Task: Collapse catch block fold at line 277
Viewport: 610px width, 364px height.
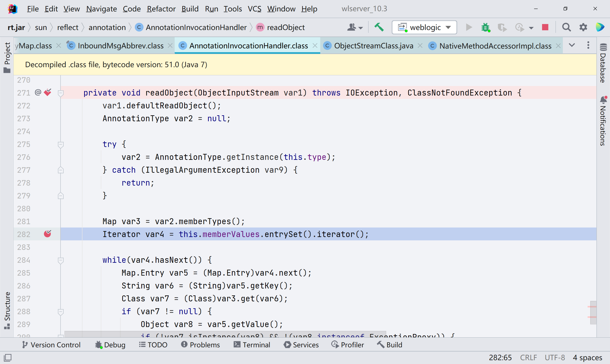Action: point(61,170)
